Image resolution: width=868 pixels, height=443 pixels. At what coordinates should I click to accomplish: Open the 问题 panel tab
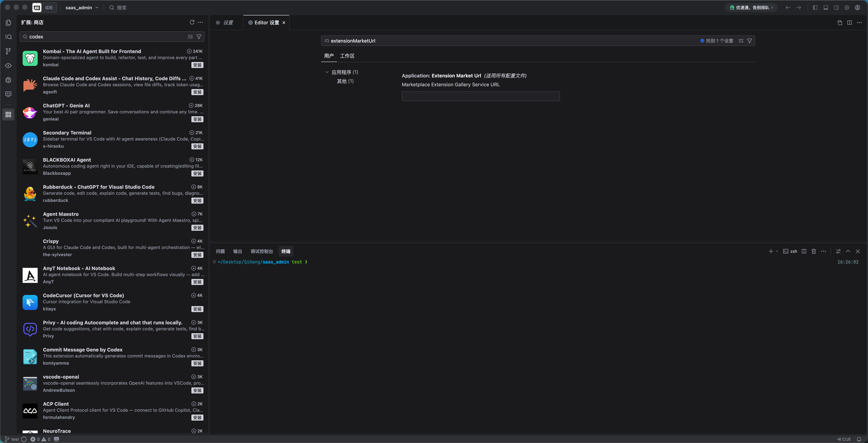click(x=220, y=251)
